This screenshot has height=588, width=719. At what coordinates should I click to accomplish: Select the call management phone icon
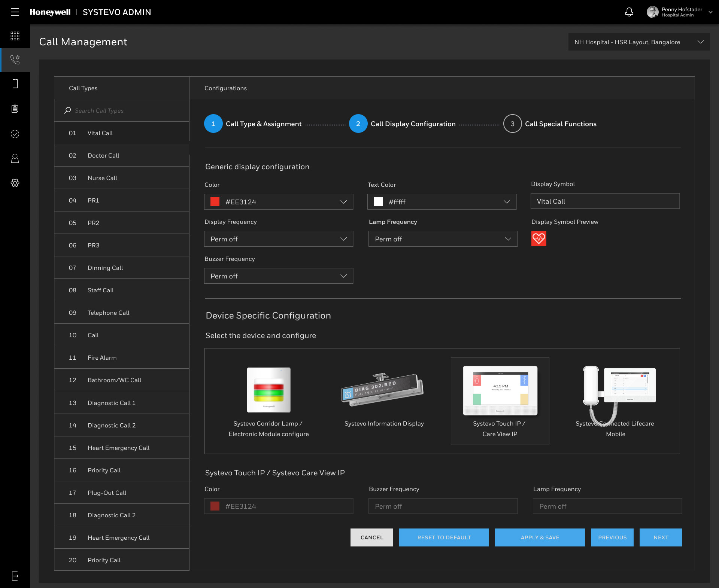pyautogui.click(x=15, y=60)
